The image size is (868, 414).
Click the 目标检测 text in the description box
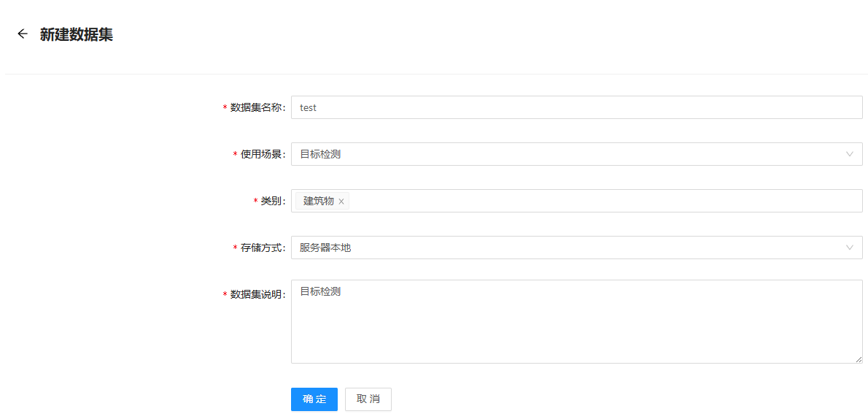tap(320, 291)
